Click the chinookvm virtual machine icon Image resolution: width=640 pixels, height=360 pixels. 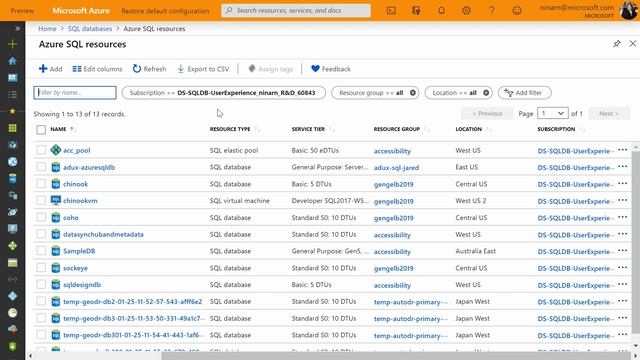tap(56, 200)
